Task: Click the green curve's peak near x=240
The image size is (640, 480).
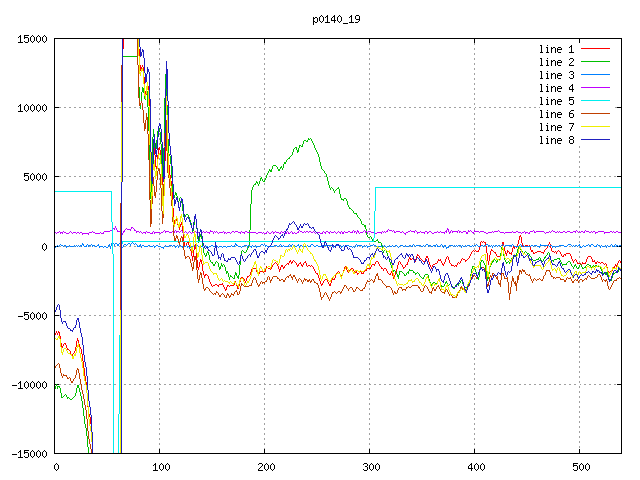Action: (310, 139)
